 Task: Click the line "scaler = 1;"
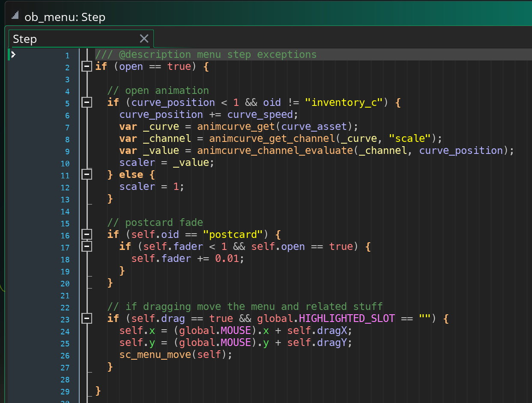point(152,186)
